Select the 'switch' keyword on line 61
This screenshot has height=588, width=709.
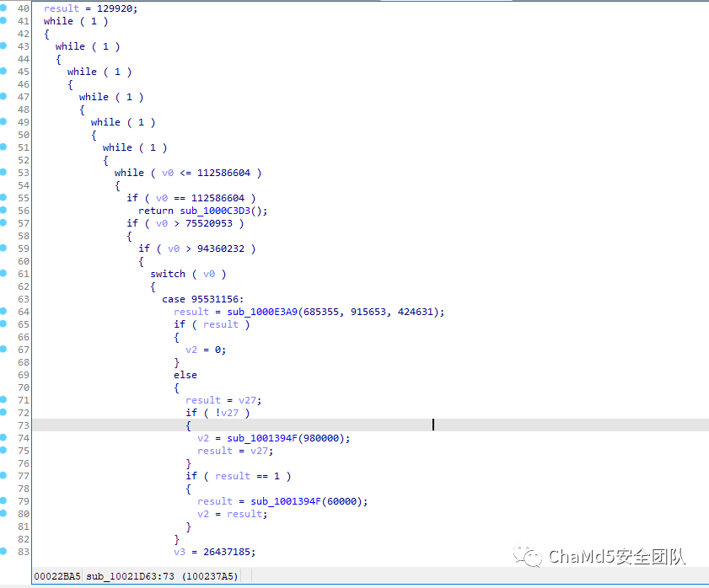168,275
